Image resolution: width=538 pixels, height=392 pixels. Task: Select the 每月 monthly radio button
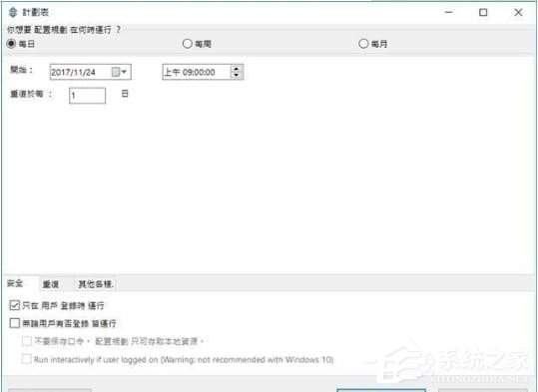(x=363, y=44)
